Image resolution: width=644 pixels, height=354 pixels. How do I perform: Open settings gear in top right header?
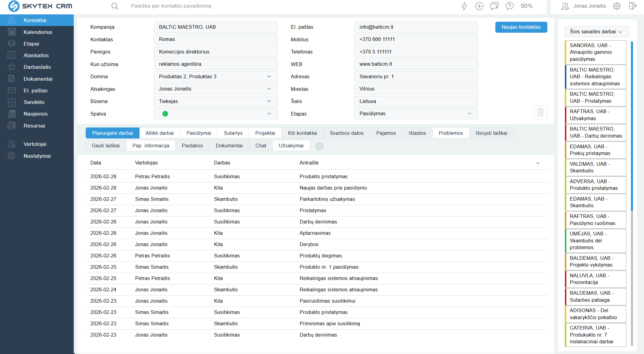point(617,6)
